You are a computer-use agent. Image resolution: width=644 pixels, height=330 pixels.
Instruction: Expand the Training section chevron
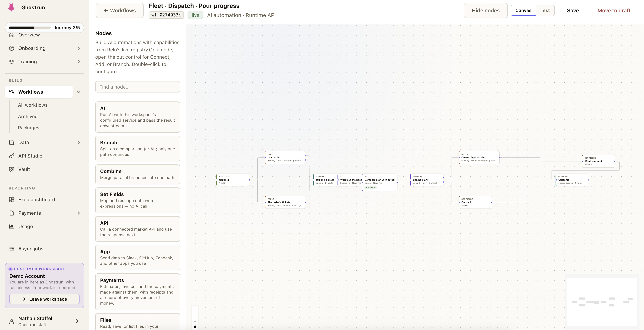click(79, 61)
